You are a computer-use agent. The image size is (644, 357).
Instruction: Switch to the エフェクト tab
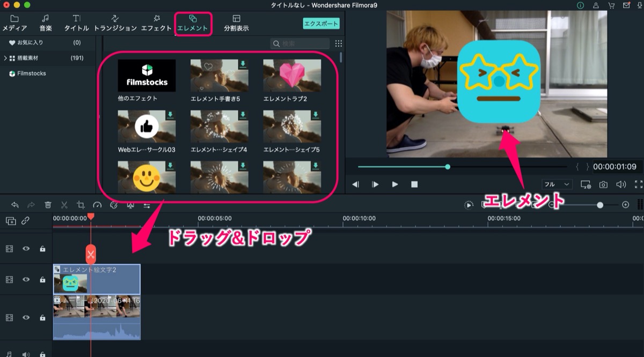(x=156, y=24)
